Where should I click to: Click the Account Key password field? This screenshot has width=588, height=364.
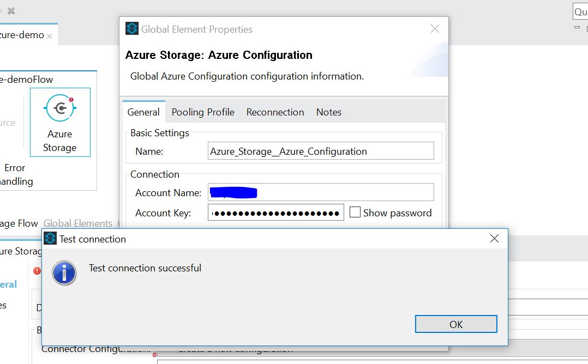click(x=275, y=212)
